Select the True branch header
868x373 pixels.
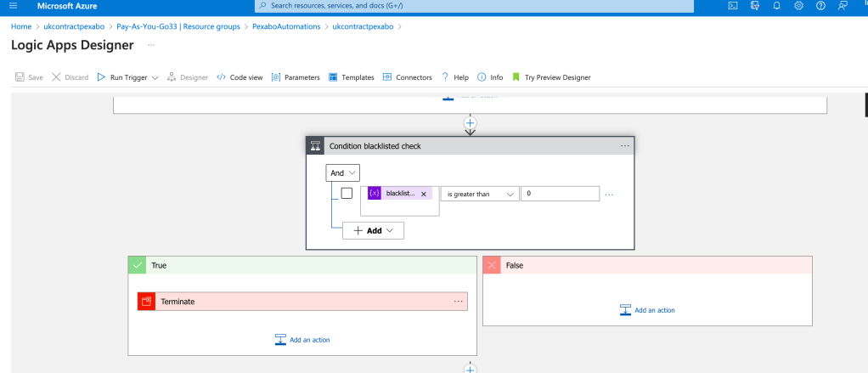click(302, 265)
